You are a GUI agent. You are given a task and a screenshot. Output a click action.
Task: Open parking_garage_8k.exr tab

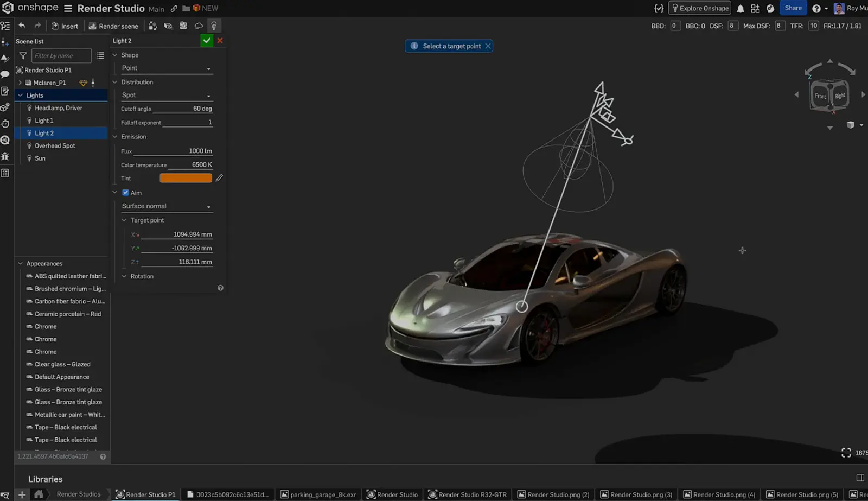point(318,494)
